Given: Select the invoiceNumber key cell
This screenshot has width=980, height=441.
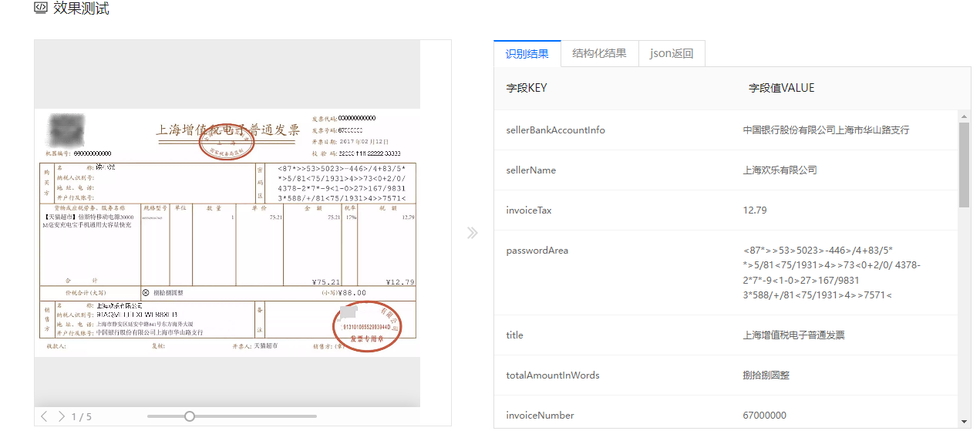Looking at the screenshot, I should [x=541, y=416].
